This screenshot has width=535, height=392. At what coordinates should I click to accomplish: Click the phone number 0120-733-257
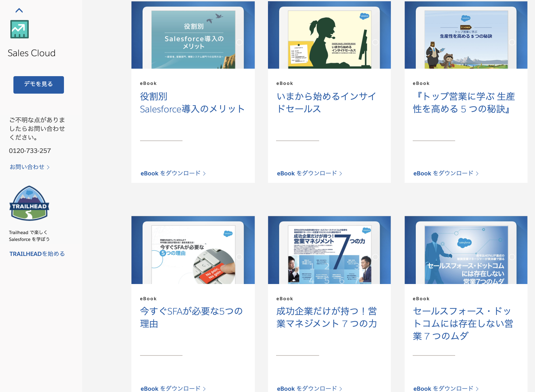(x=30, y=151)
